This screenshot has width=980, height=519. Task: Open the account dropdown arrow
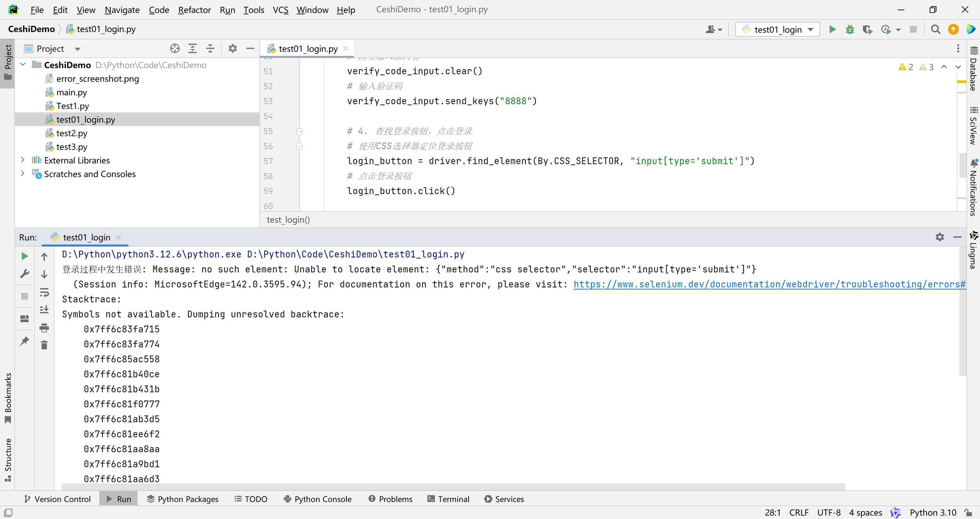click(x=720, y=30)
